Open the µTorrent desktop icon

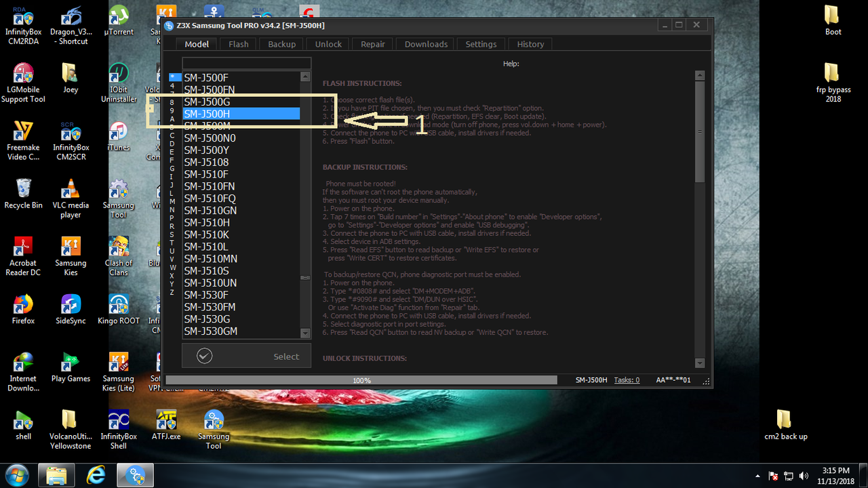pyautogui.click(x=119, y=21)
